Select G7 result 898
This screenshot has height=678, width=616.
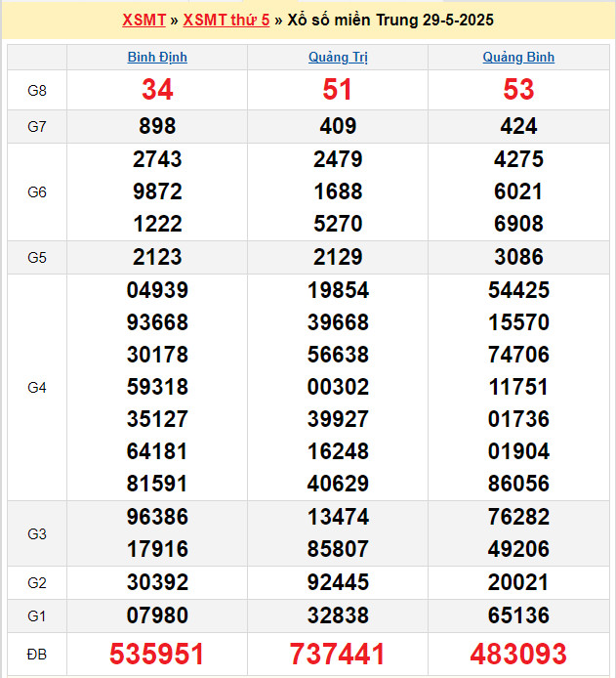tap(157, 126)
